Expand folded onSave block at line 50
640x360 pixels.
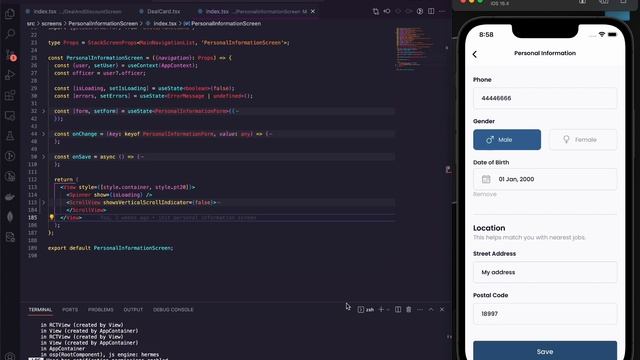44,157
